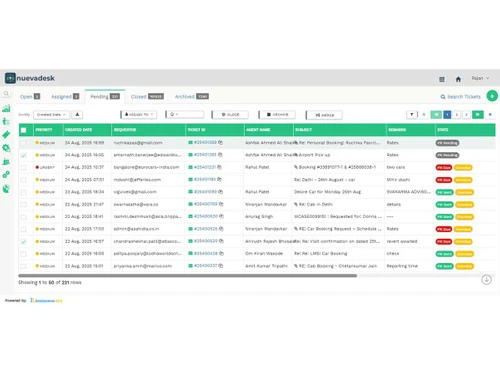The width and height of the screenshot is (500, 375).
Task: Go to page 2 in pagination
Action: pos(457,115)
